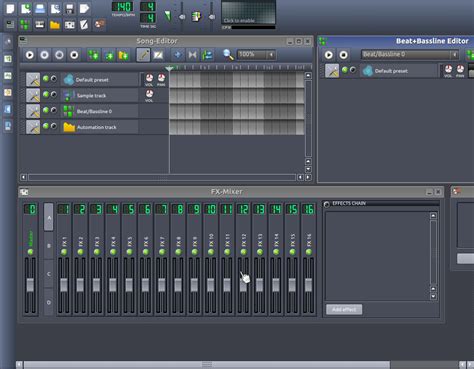Switch FX-Mixer to bank C
The image size is (474, 369).
[49, 274]
